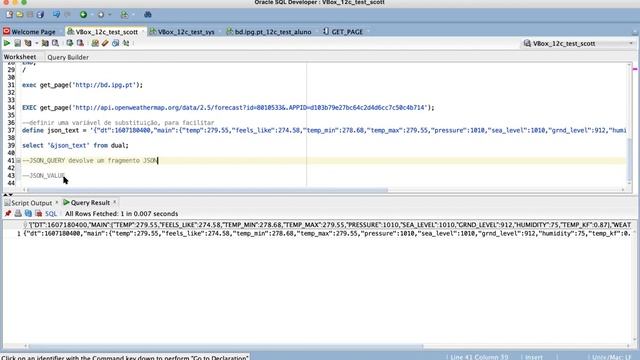The height and width of the screenshot is (360, 640).
Task: Click the SQL History icon
Action: click(x=116, y=43)
